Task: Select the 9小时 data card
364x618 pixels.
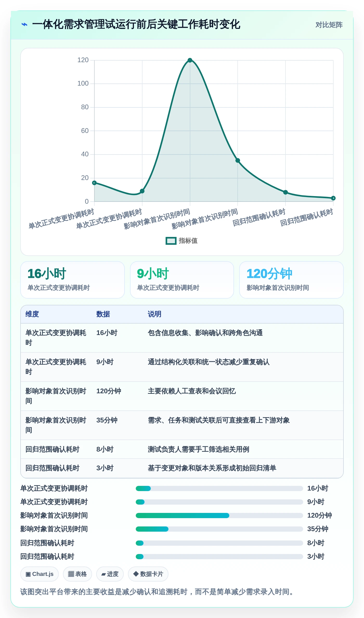Action: pos(182,280)
